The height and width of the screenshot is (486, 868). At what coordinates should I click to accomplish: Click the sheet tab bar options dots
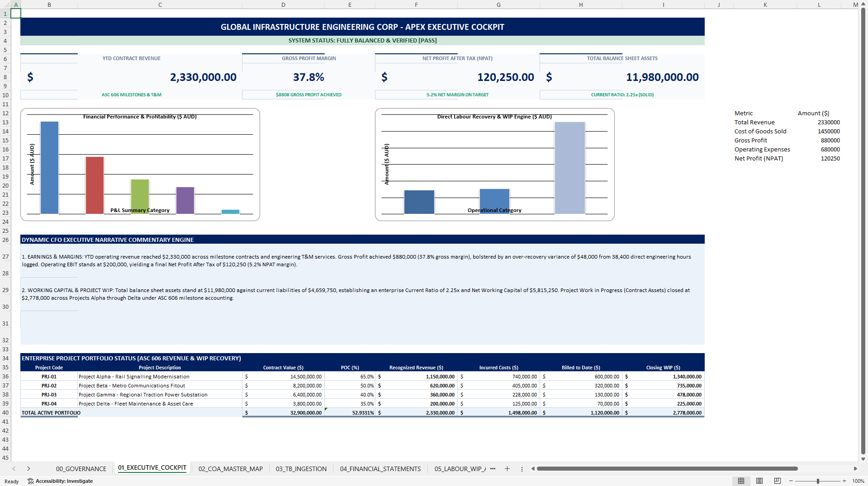pyautogui.click(x=522, y=469)
